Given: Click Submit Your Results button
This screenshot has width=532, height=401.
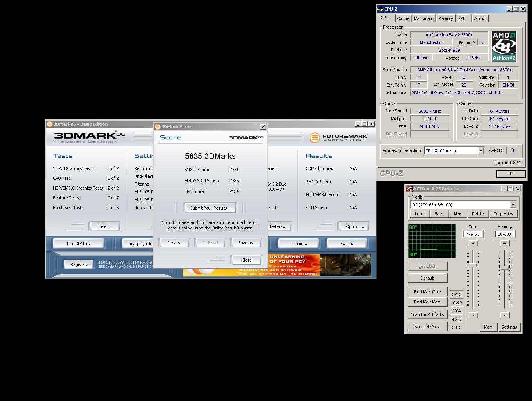Looking at the screenshot, I should (210, 208).
